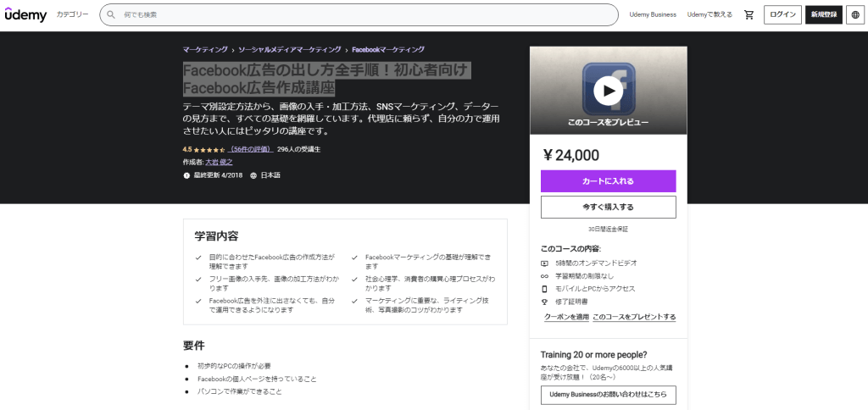This screenshot has height=410, width=868.
Task: Click パソコンで作業ができること requirement
Action: 240,391
